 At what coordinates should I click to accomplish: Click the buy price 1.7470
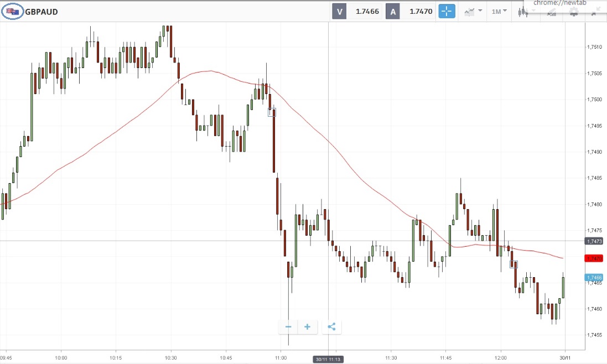pos(420,11)
